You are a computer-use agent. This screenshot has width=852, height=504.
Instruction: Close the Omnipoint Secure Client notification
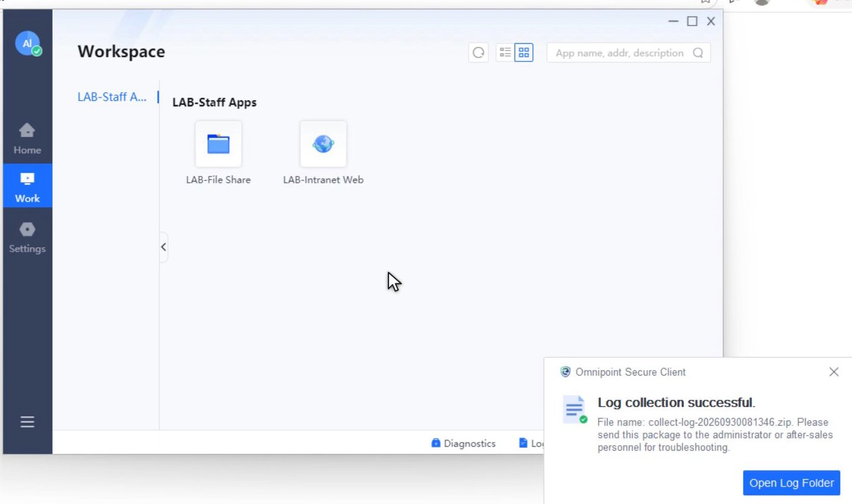tap(834, 372)
